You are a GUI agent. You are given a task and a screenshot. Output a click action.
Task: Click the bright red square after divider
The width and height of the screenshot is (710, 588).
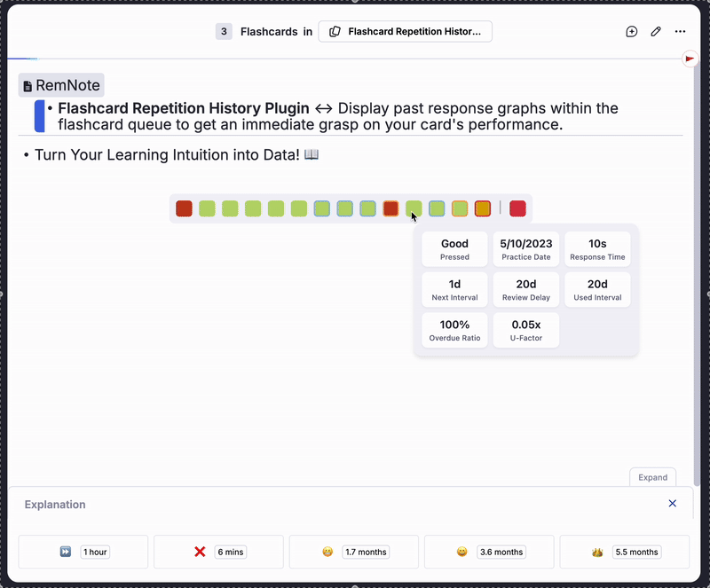coord(517,208)
